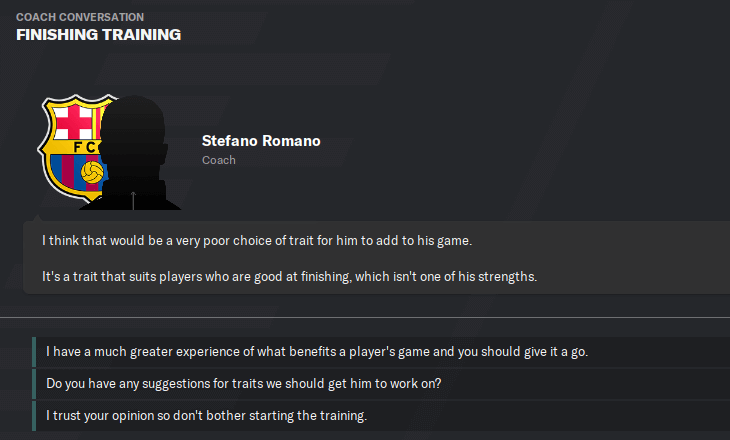Viewport: 730px width, 440px height.
Task: Click the 'Coach Conversation' header label
Action: point(80,17)
